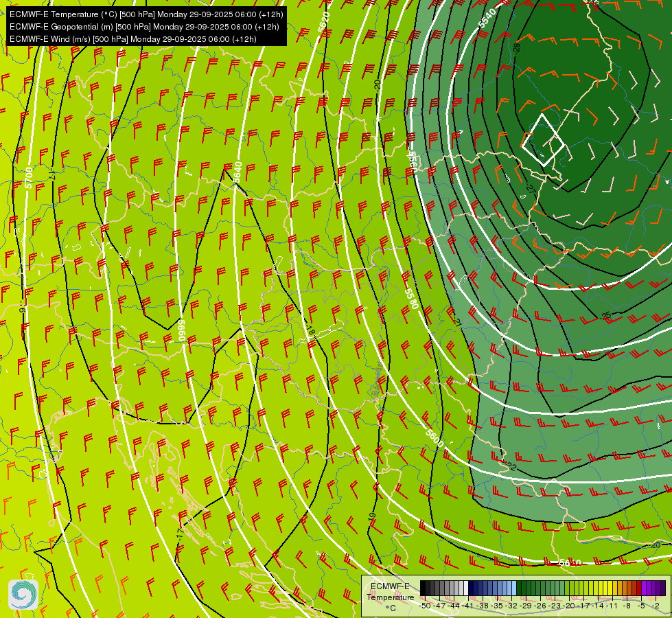This screenshot has height=618, width=672.
Task: Click the -23 legend label
Action: [x=555, y=606]
